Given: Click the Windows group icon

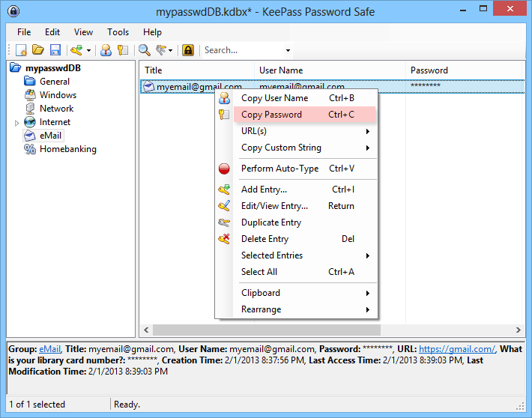Looking at the screenshot, I should (x=30, y=95).
